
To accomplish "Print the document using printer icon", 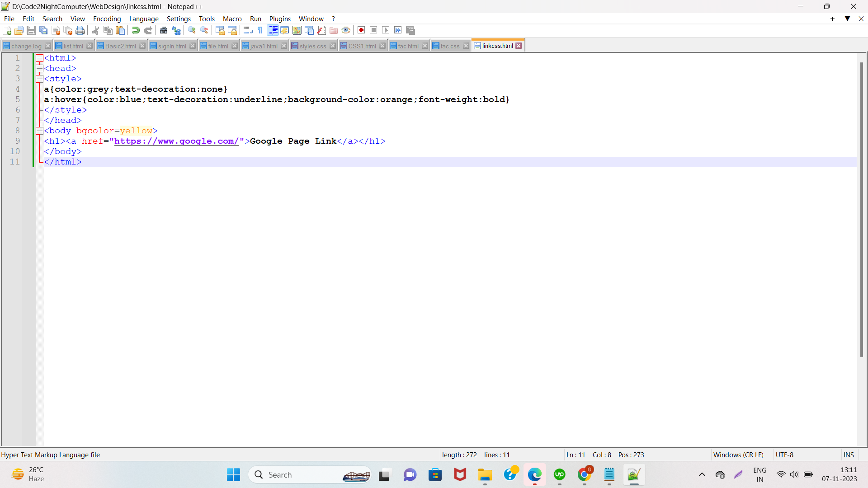I will [80, 30].
